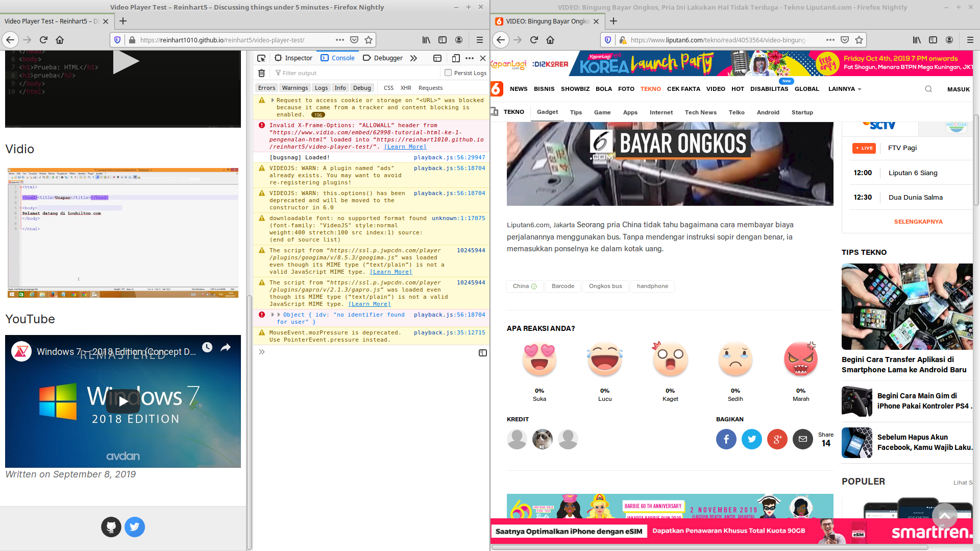The height and width of the screenshot is (551, 980).
Task: Open the phones transfer article thumbnail
Action: point(907,306)
